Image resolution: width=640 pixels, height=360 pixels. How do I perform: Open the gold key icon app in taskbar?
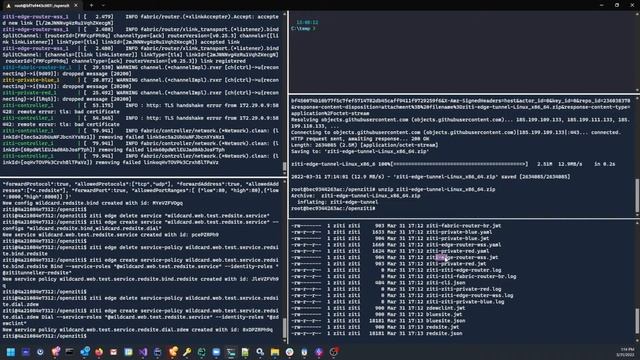click(x=187, y=352)
